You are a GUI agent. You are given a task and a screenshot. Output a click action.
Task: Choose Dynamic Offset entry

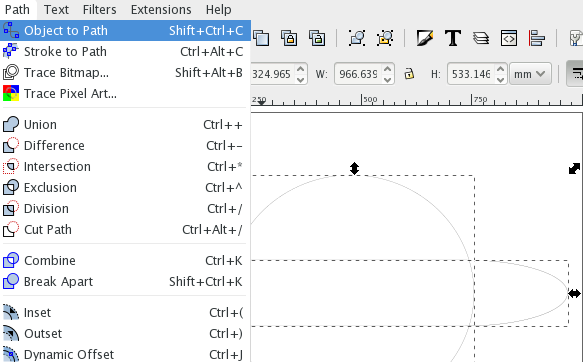point(125,354)
